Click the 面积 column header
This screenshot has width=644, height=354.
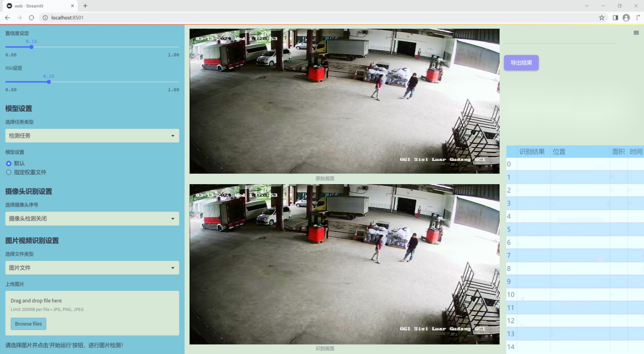tap(618, 152)
